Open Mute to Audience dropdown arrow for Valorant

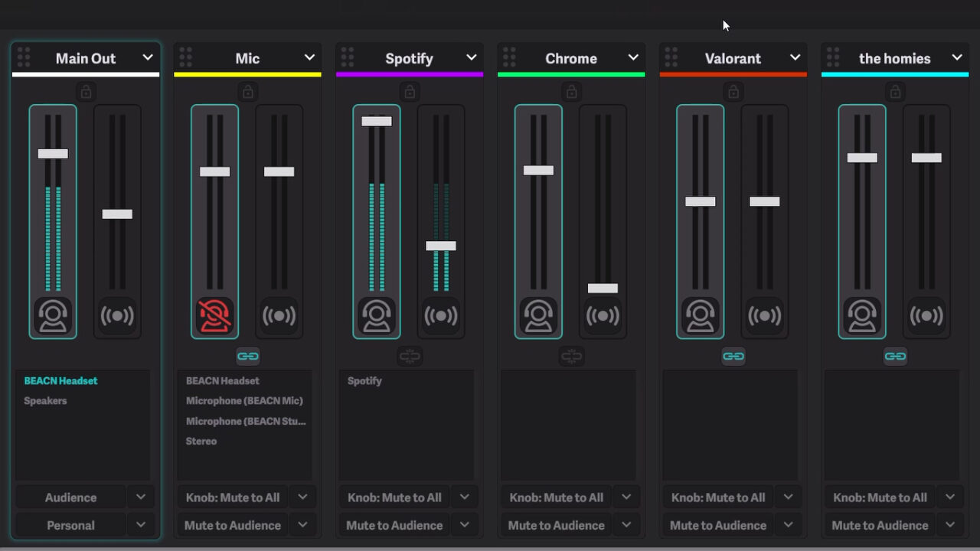pyautogui.click(x=789, y=525)
